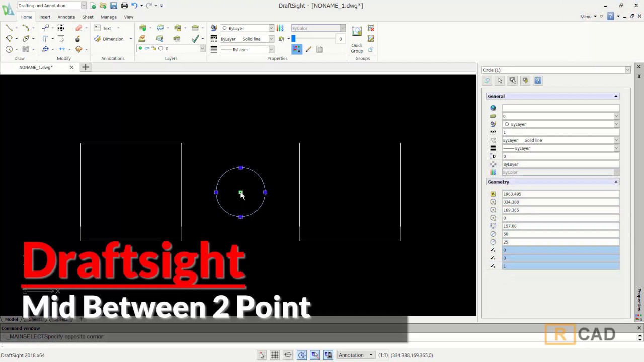
Task: Click the help question icon in Properties panel
Action: click(x=538, y=81)
